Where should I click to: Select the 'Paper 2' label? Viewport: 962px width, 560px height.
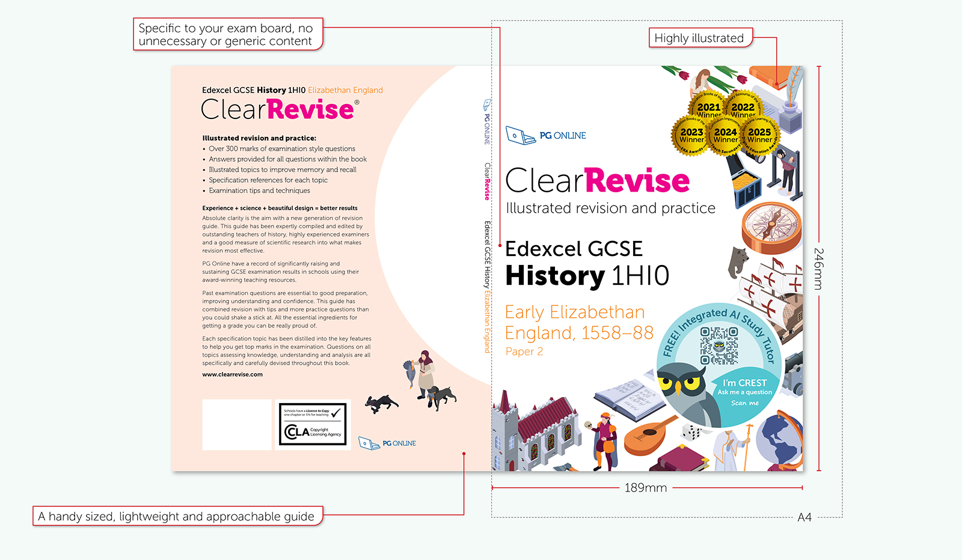click(524, 352)
